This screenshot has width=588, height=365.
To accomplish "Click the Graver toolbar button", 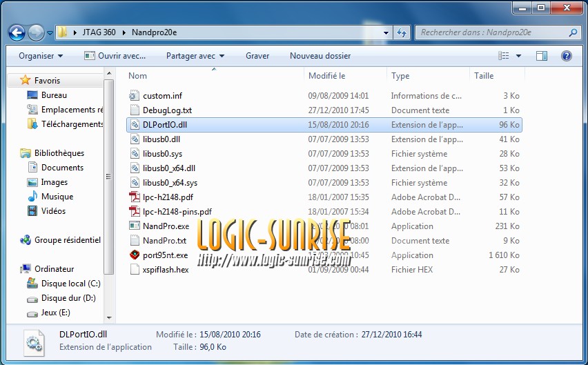I will point(257,56).
